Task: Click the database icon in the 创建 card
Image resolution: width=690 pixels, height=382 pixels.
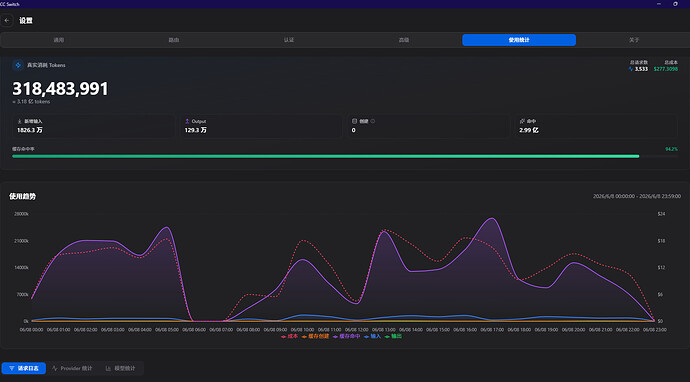Action: click(354, 121)
